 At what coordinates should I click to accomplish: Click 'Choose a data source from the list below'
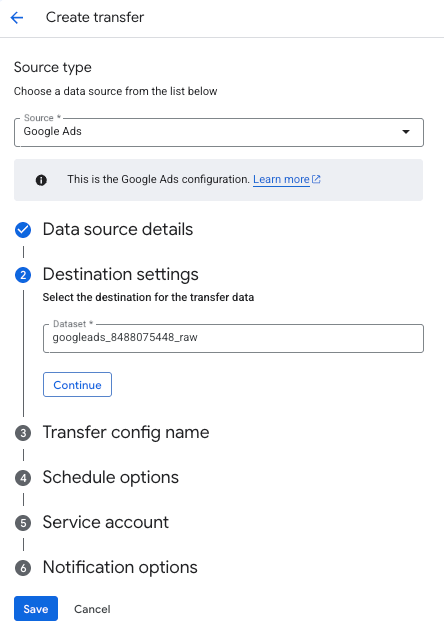(115, 91)
